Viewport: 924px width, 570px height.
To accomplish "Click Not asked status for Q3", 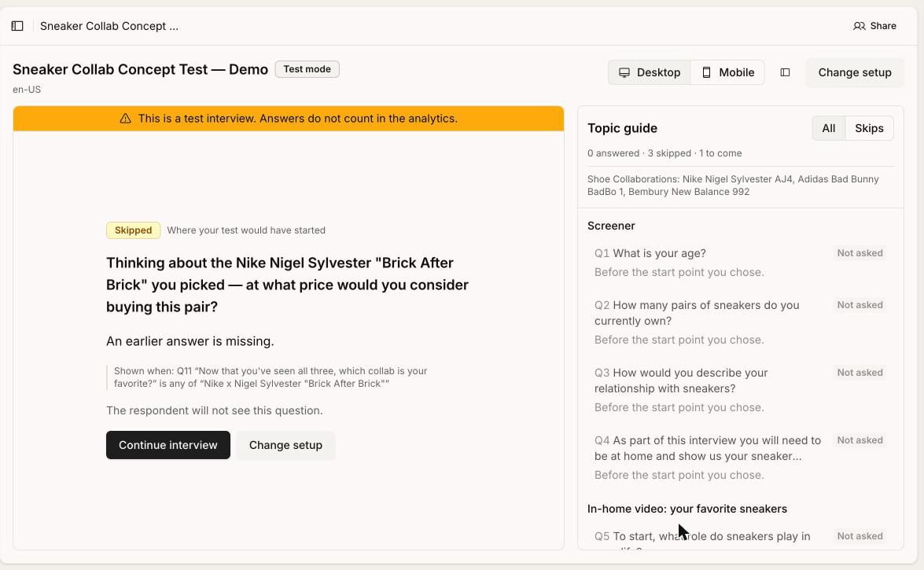I will 860,373.
